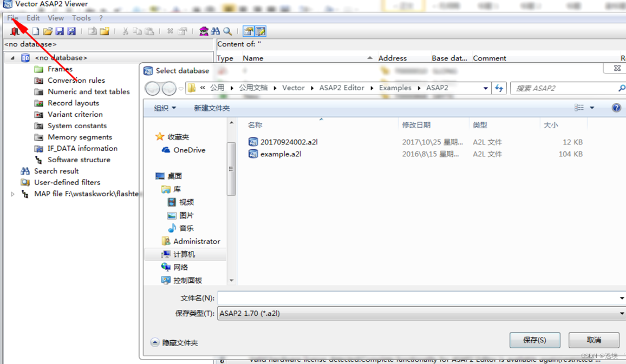The height and width of the screenshot is (364, 626).
Task: Select Numeric and text tables node
Action: pyautogui.click(x=89, y=92)
